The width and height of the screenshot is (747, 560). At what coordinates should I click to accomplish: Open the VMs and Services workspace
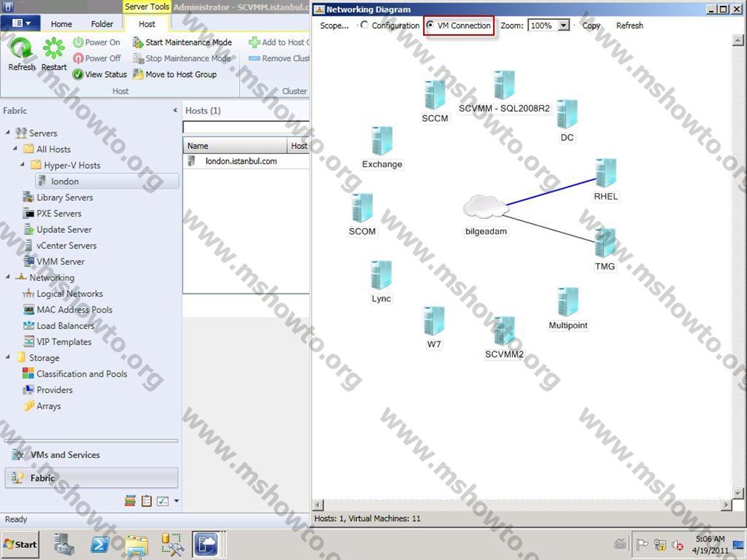[x=92, y=455]
